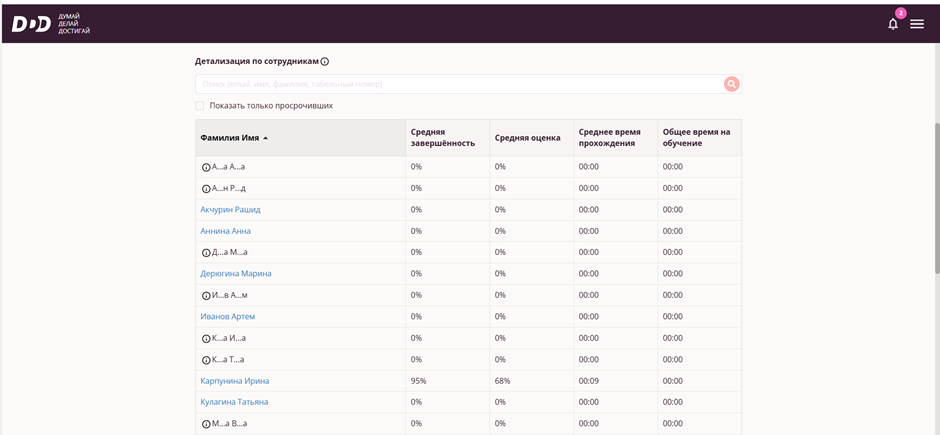940x435 pixels.
Task: Open Дерюгина Марина employee link
Action: [x=236, y=274]
